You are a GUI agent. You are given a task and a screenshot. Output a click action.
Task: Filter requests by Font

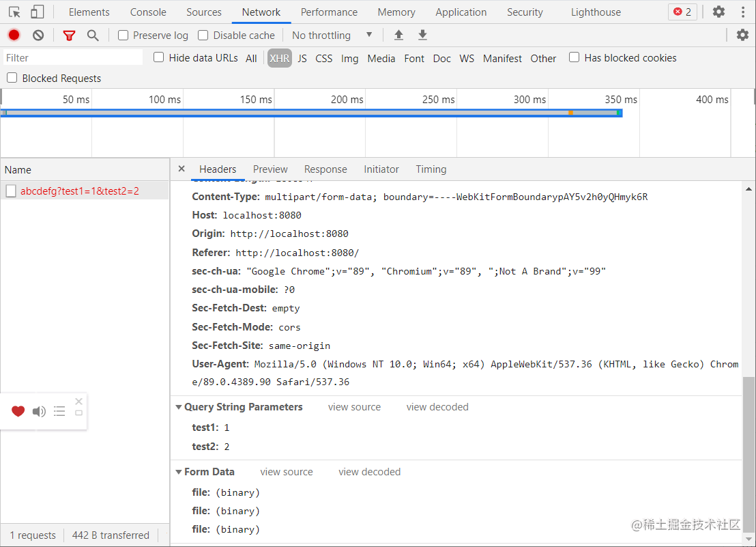(414, 58)
